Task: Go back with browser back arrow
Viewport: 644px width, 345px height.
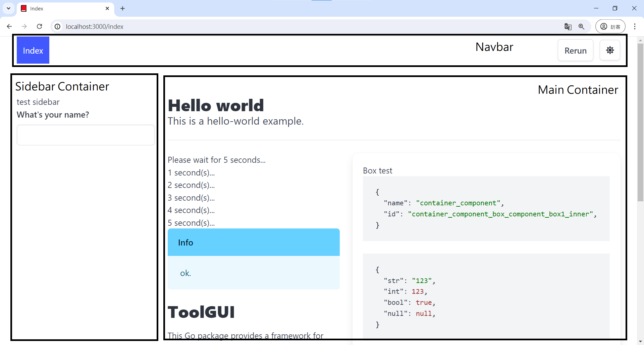Action: coord(9,26)
